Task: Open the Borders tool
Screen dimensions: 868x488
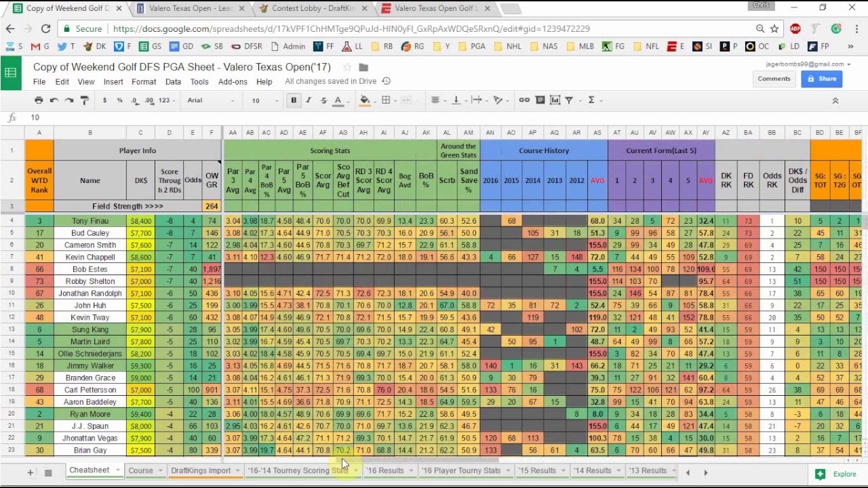Action: tap(386, 100)
